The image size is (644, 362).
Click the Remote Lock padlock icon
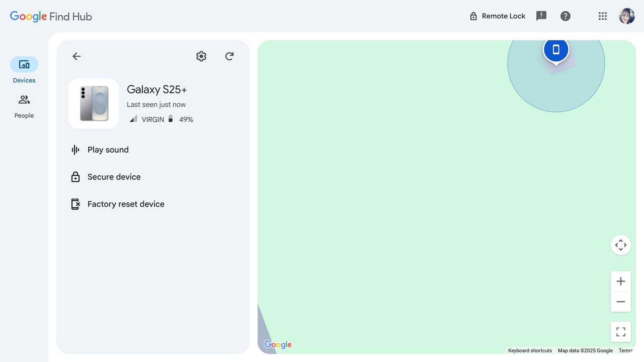(x=473, y=16)
